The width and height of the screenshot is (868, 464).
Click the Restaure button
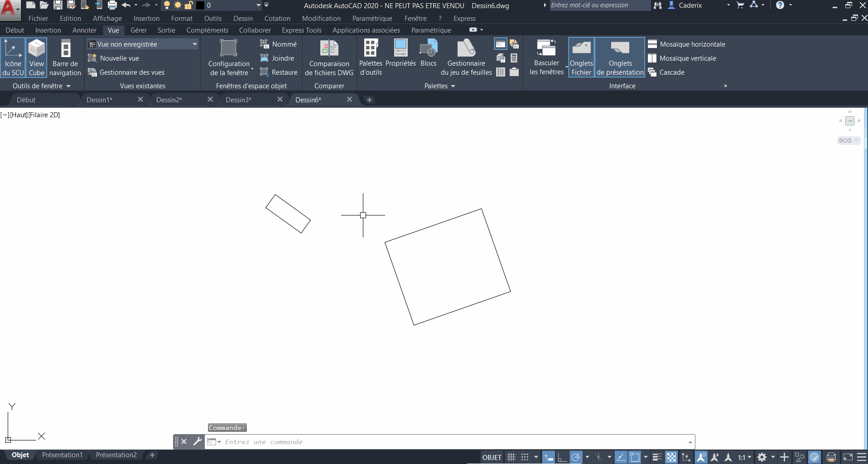(280, 72)
